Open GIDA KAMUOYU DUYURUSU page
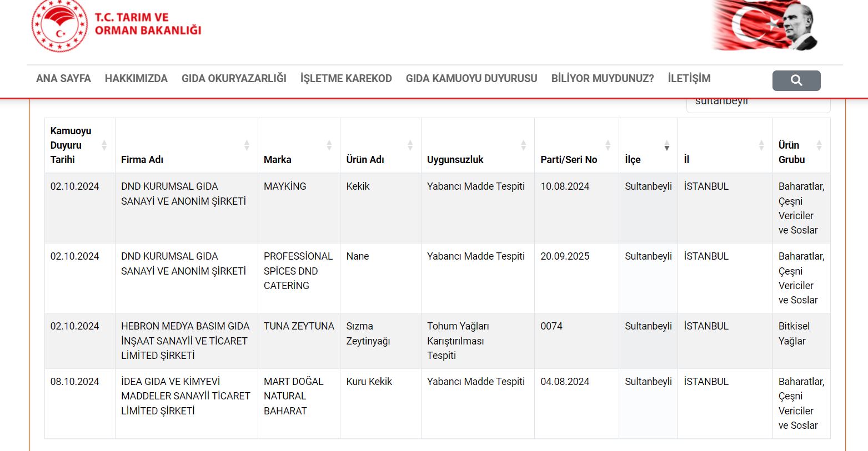Image resolution: width=868 pixels, height=451 pixels. (471, 79)
